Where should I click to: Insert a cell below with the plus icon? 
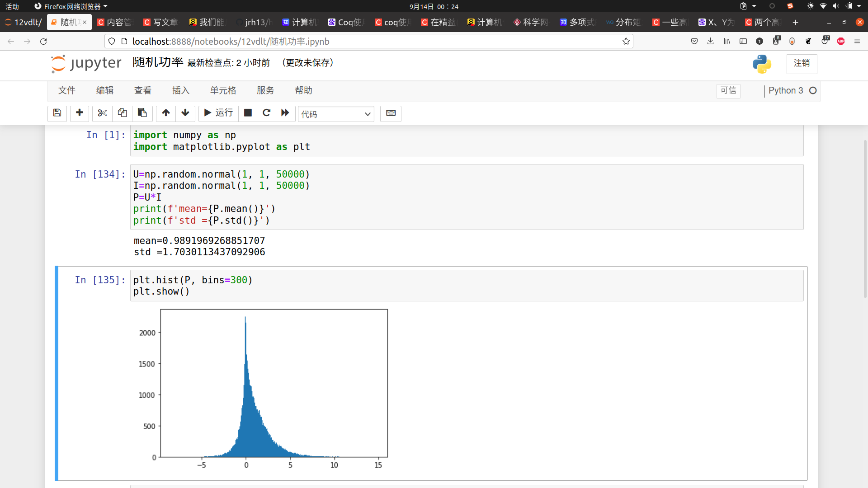(x=80, y=113)
